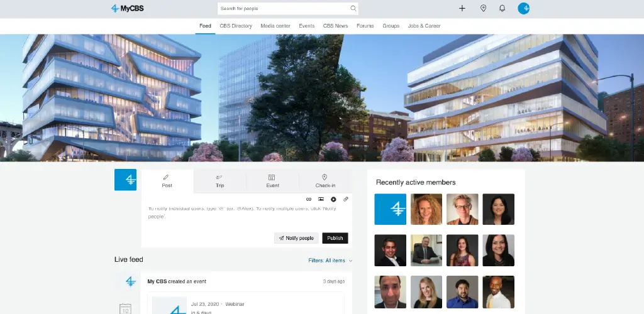This screenshot has width=644, height=314.
Task: Open the man seated at desk member photo
Action: click(426, 250)
